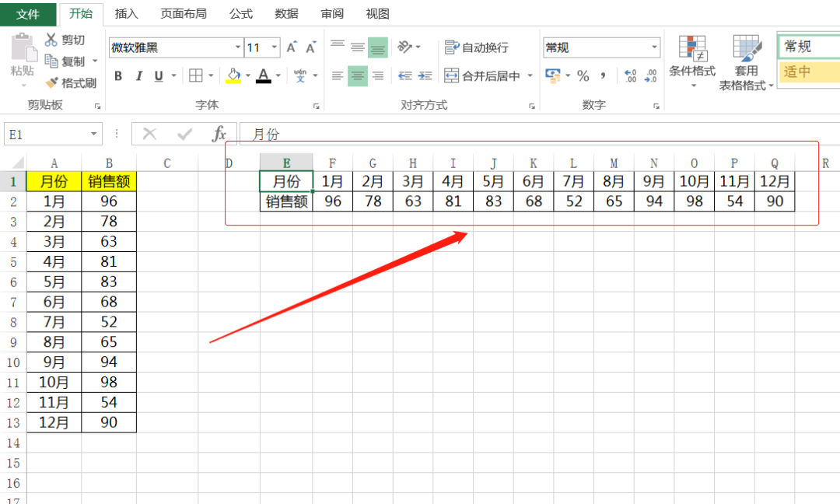This screenshot has height=504, width=840.
Task: Apply comma style
Action: pos(604,75)
